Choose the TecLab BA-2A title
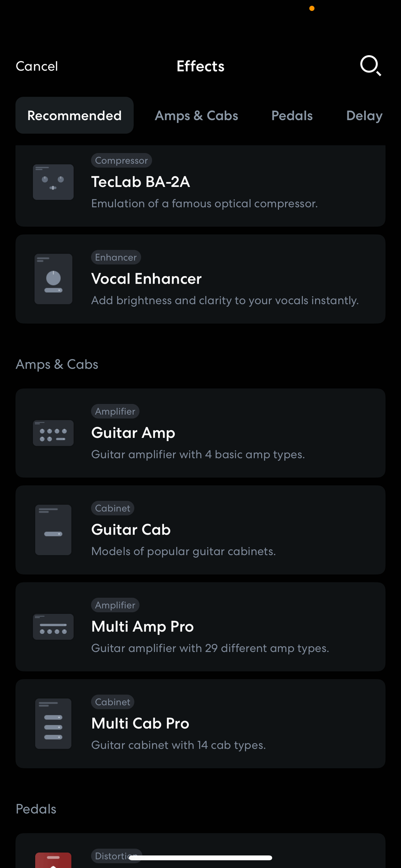 tap(141, 182)
